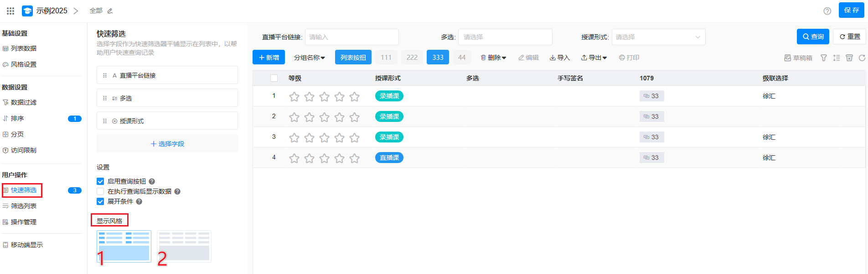
Task: Click the edit pencil icon next to 全部
Action: pos(110,11)
